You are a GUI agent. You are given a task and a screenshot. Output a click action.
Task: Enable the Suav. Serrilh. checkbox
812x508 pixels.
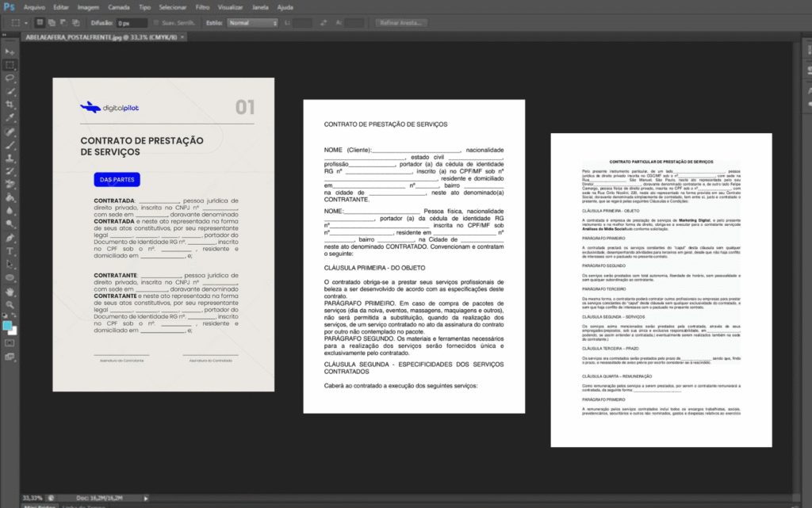(156, 23)
